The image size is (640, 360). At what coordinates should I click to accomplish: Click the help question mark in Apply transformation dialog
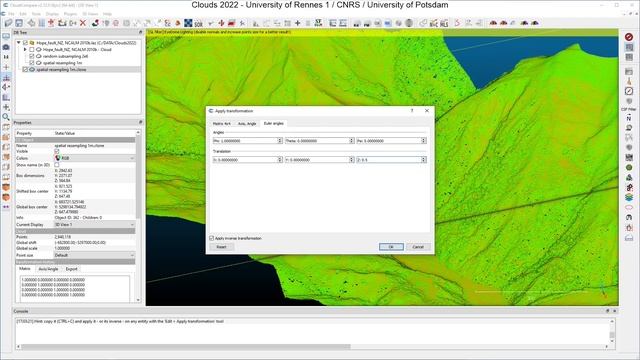point(412,111)
